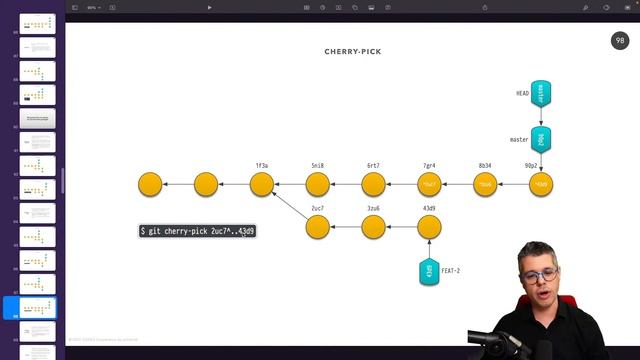
Task: Open the gray title slide thumbnail
Action: (38, 118)
